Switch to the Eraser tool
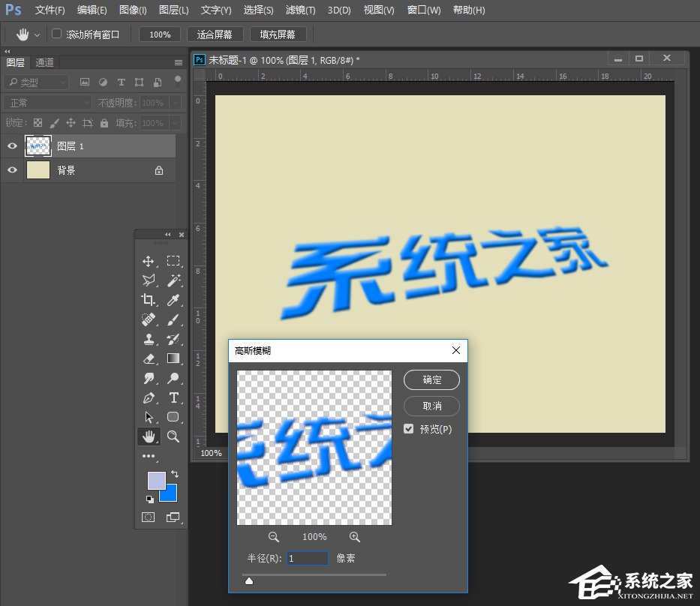700x606 pixels. click(x=148, y=358)
